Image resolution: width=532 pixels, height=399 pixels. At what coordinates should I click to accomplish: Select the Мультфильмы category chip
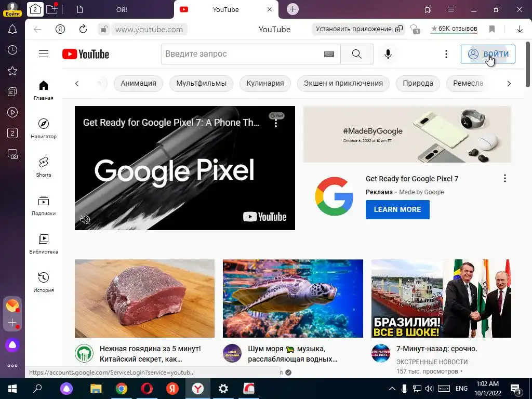201,84
